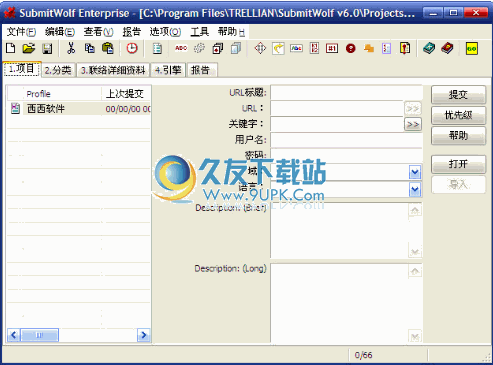Viewport: 493px width, 365px height.
Task: Open the 查看(V) menu
Action: (x=99, y=32)
